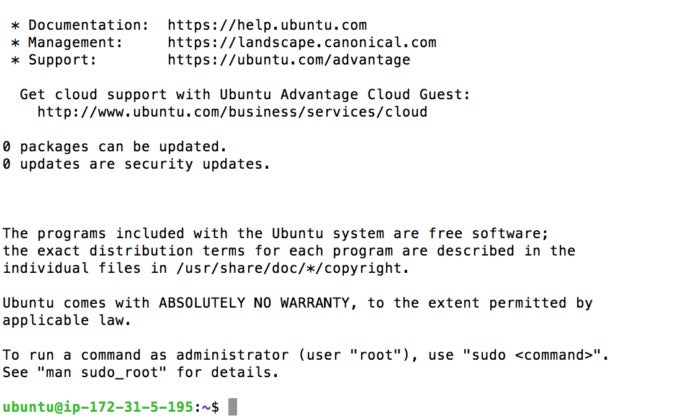Screen dimensions: 700x418
Task: Click the ubuntu.com/advantage support URL
Action: [x=289, y=60]
